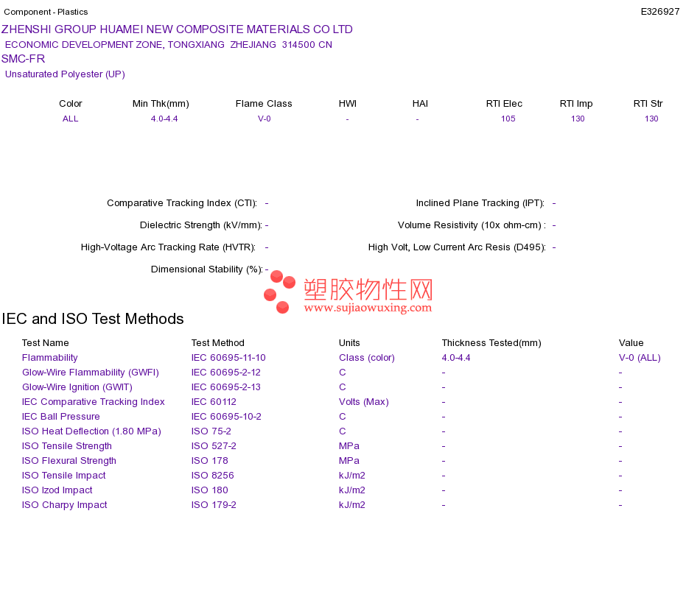Click the Component - Plastics heading
The image size is (700, 589).
[46, 12]
